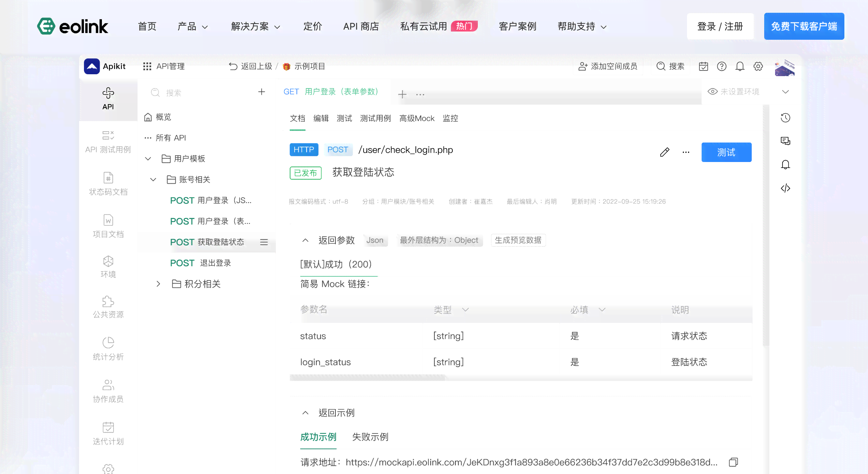Open notifications bell in top bar

740,66
